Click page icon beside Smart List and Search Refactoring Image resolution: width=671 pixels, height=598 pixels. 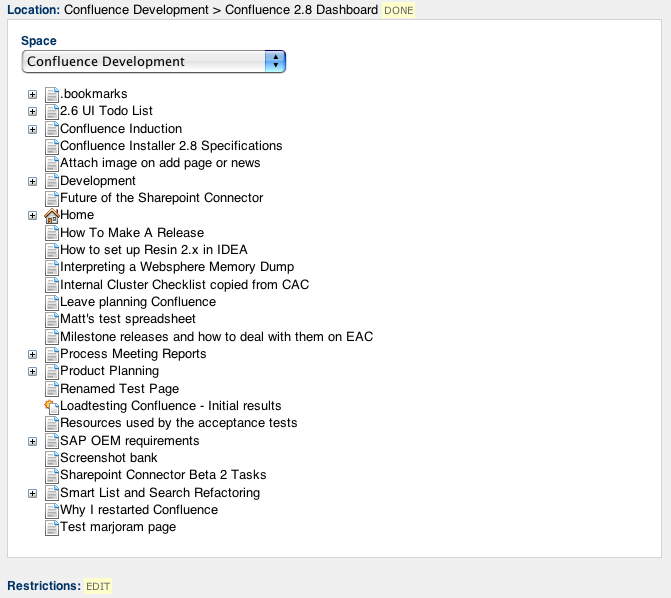(52, 494)
